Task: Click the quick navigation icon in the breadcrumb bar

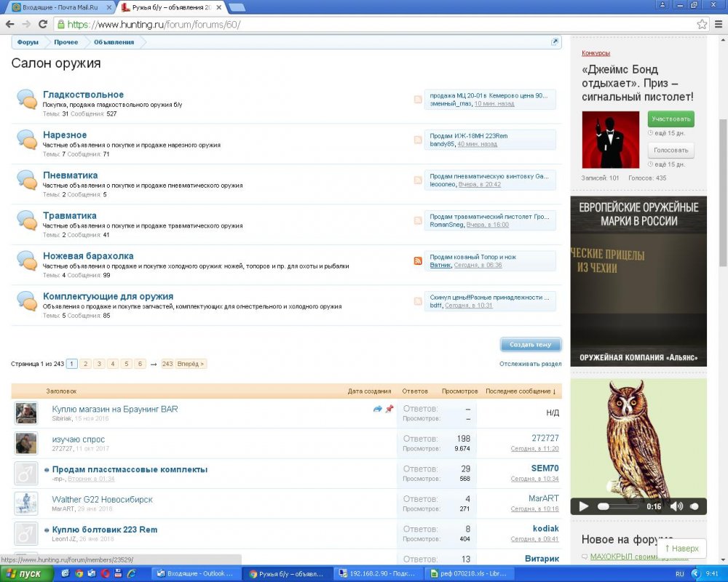Action: (555, 42)
